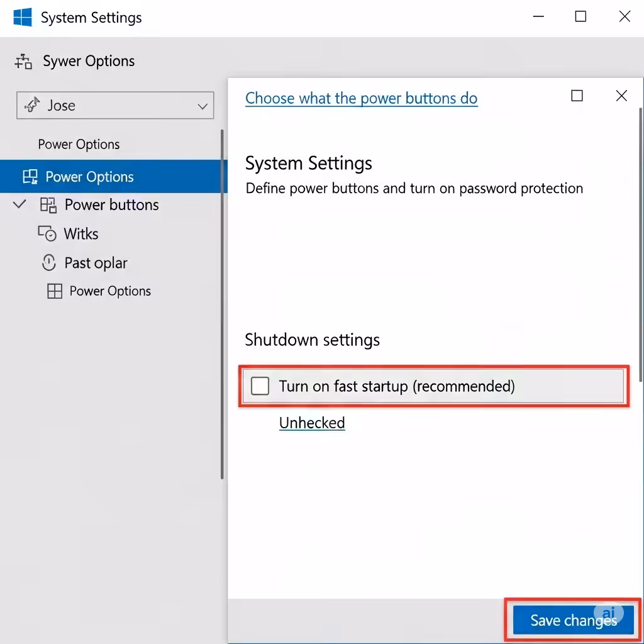Tick the Turn on fast startup checkbox
The height and width of the screenshot is (644, 644).
(x=260, y=386)
